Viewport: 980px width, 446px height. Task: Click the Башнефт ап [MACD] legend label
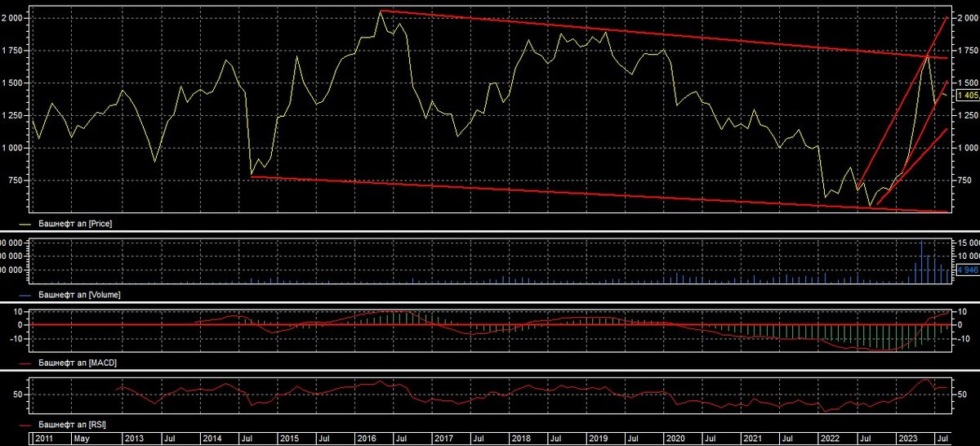point(78,362)
